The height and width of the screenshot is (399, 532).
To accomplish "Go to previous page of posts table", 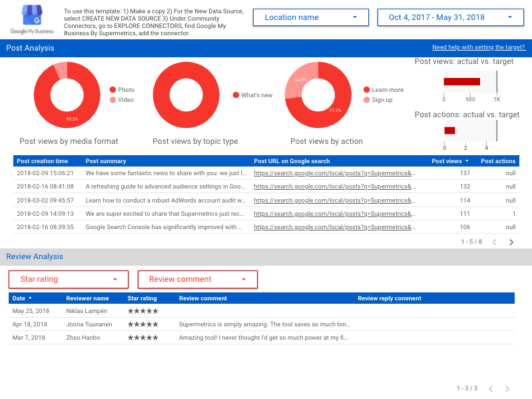I will pos(494,242).
